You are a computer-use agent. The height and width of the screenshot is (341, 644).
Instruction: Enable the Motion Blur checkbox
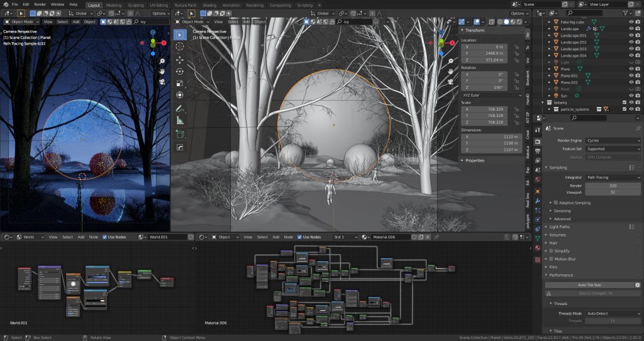pos(551,259)
